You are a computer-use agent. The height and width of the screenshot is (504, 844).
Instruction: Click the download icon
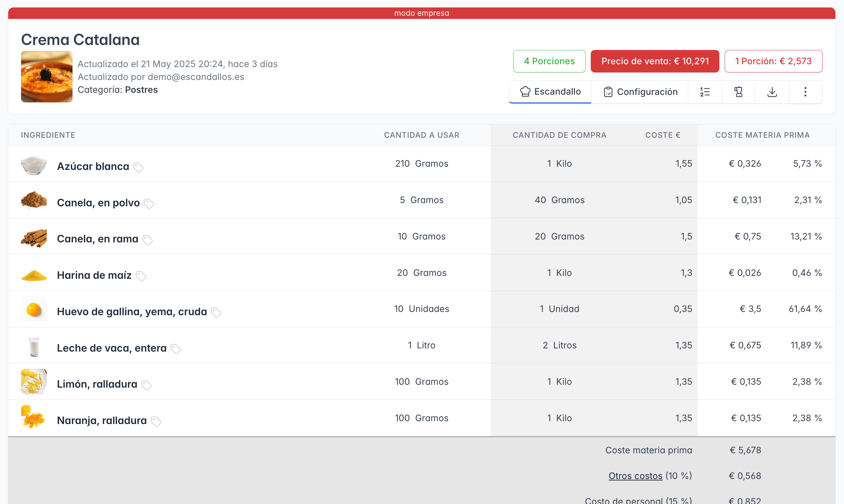coord(772,92)
